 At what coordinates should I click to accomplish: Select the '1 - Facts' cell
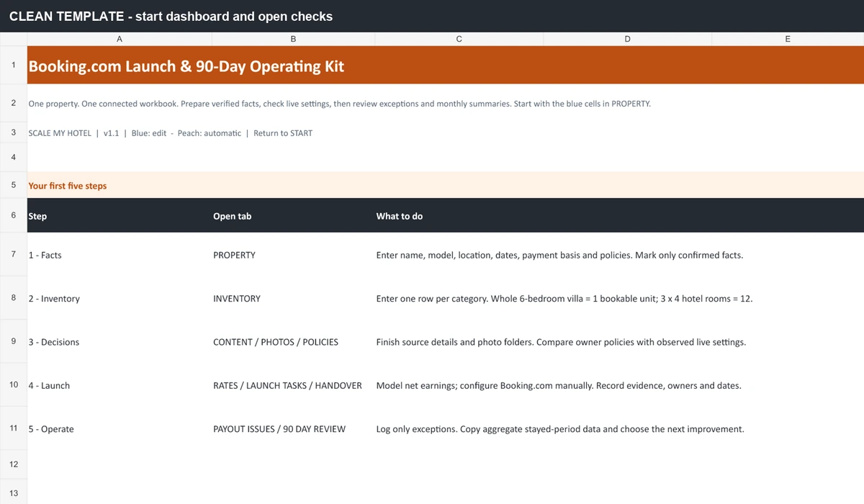click(119, 255)
